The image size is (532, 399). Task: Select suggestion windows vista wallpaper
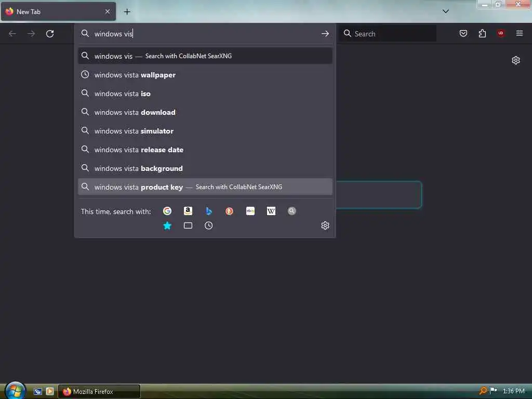[205, 75]
